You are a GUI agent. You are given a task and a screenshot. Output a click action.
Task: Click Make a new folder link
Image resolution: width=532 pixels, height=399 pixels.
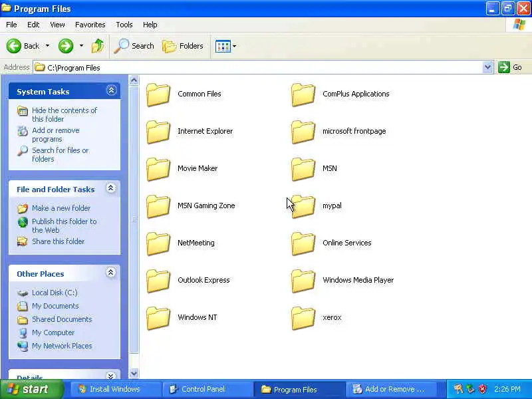(61, 208)
